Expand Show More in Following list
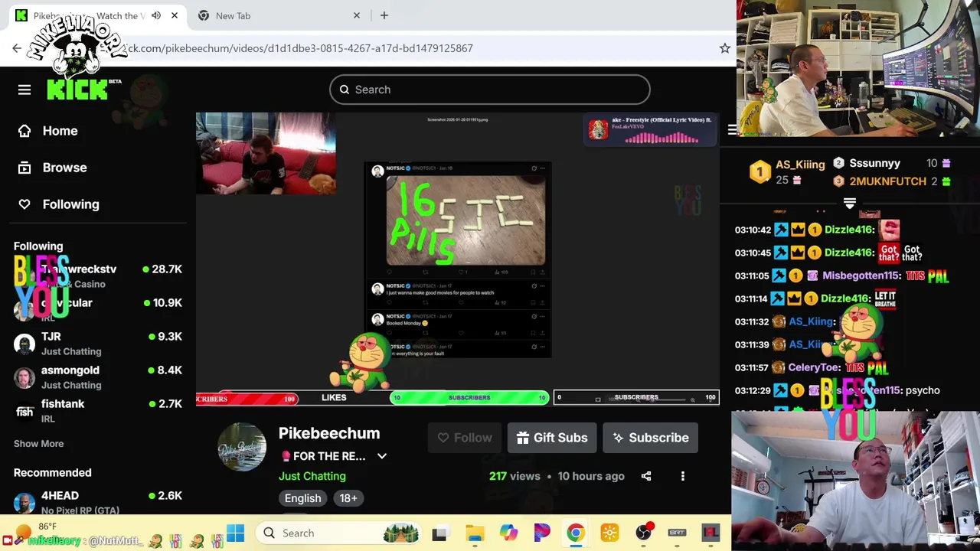980x551 pixels. pyautogui.click(x=38, y=444)
